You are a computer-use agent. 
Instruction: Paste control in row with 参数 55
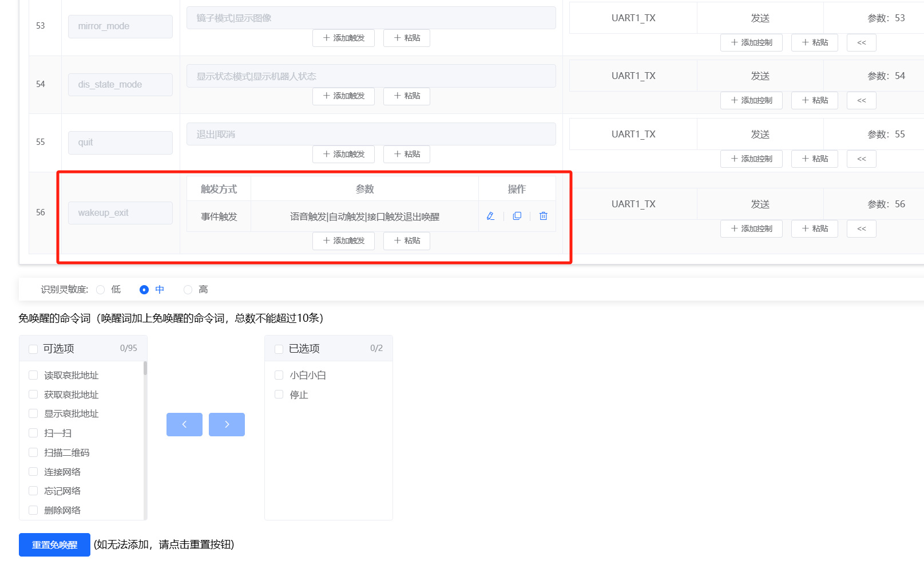tap(815, 159)
